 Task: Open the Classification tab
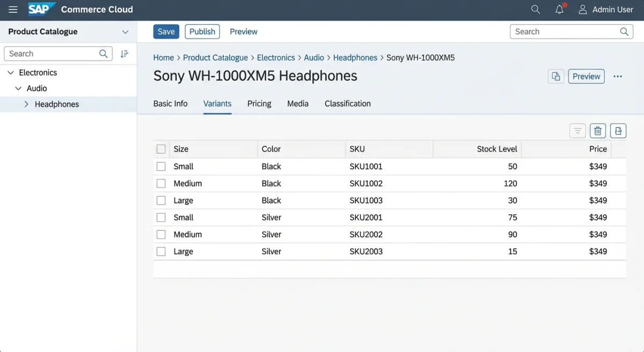(x=347, y=103)
